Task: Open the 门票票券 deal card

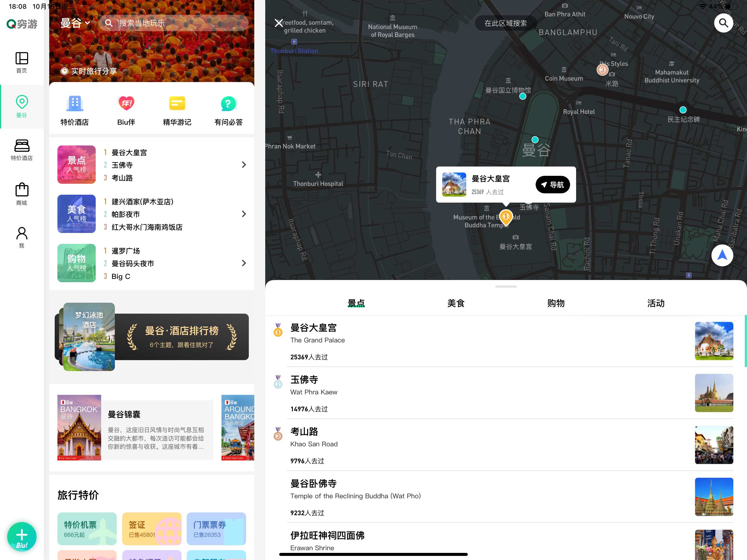Action: [x=216, y=529]
